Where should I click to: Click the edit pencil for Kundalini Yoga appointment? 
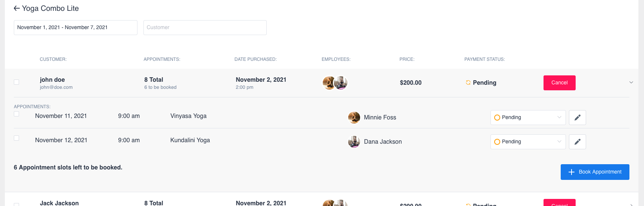577,142
